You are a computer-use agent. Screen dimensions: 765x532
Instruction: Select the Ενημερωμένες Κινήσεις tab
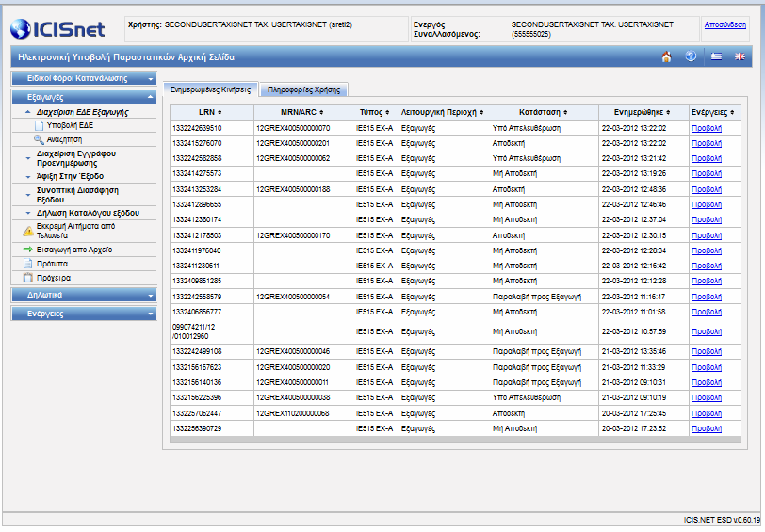pyautogui.click(x=210, y=89)
